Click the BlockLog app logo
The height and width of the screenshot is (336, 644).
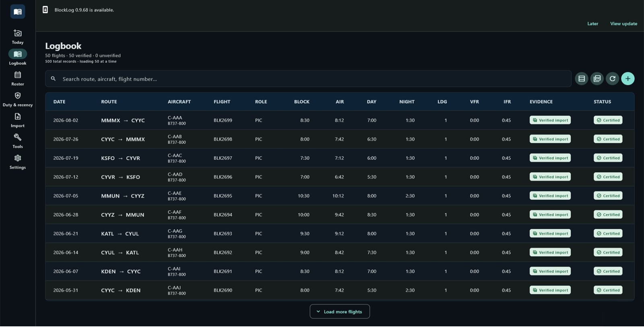tap(18, 12)
